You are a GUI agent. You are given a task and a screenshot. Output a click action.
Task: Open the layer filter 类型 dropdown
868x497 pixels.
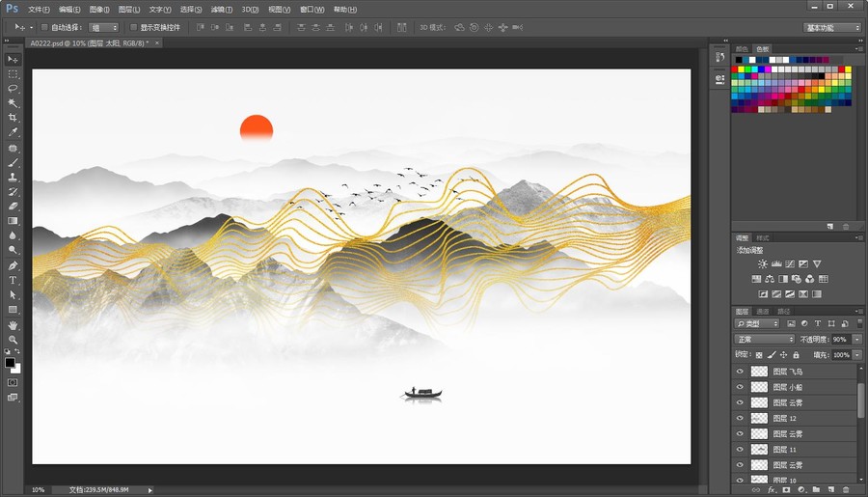pyautogui.click(x=757, y=323)
